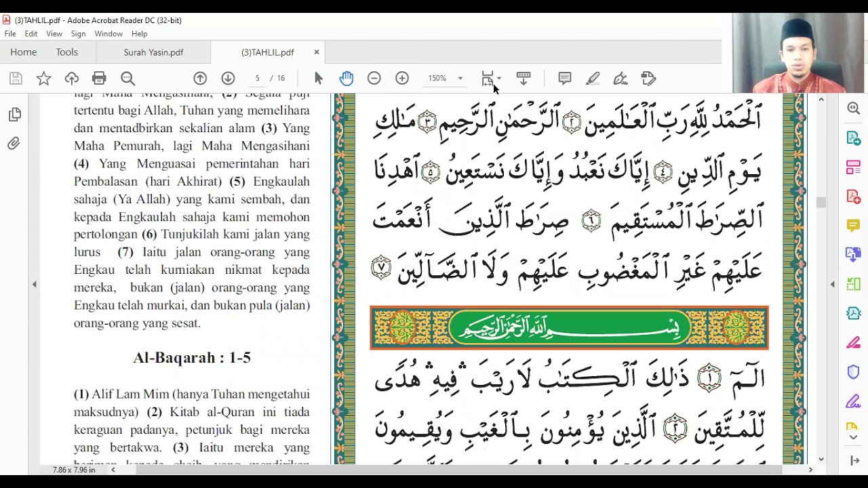The height and width of the screenshot is (488, 868).
Task: Zoom in with the plus button
Action: click(402, 79)
